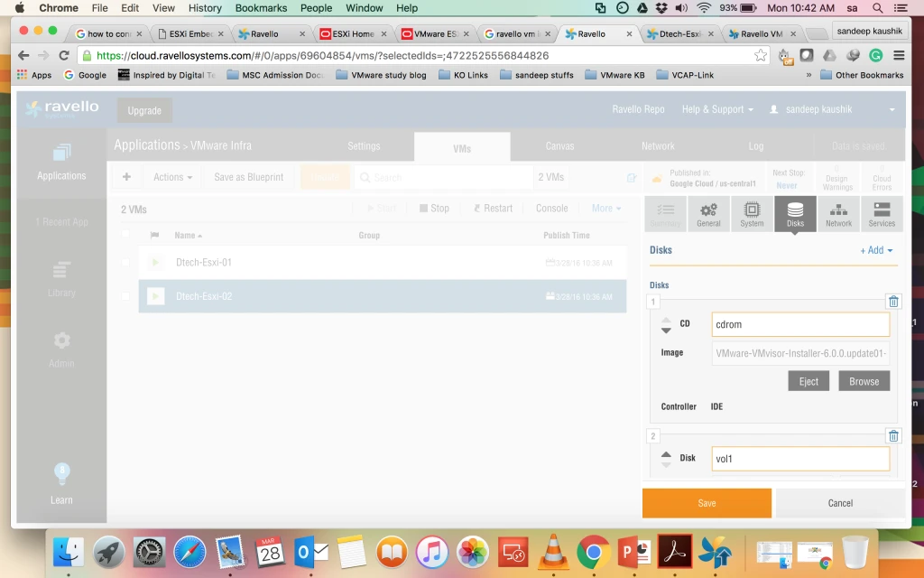The width and height of the screenshot is (924, 578).
Task: Reload the page in Chrome
Action: tap(64, 55)
